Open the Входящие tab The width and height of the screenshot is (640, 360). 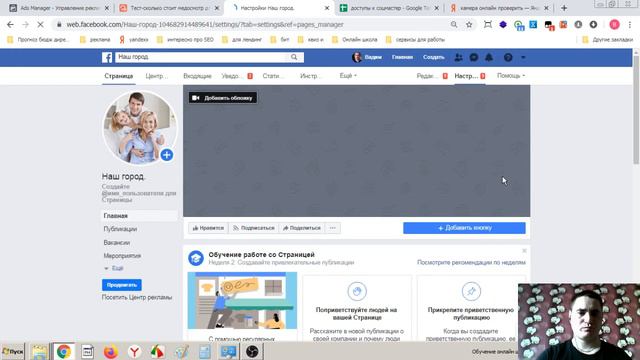click(197, 76)
